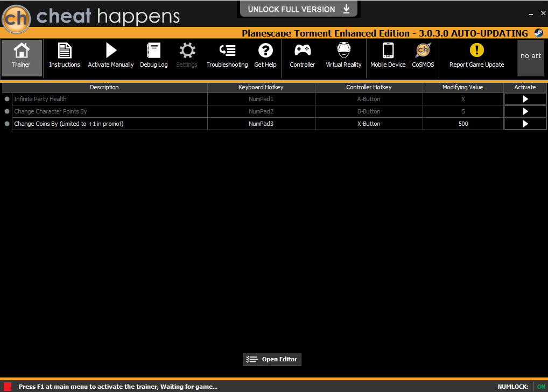This screenshot has height=392, width=548.
Task: Activate Change Coins By cheat
Action: click(x=525, y=124)
